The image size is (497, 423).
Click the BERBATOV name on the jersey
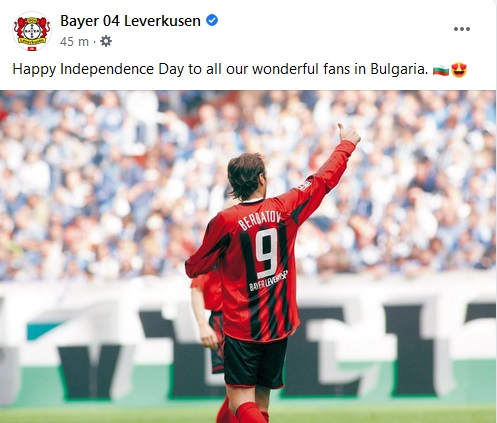coord(259,220)
